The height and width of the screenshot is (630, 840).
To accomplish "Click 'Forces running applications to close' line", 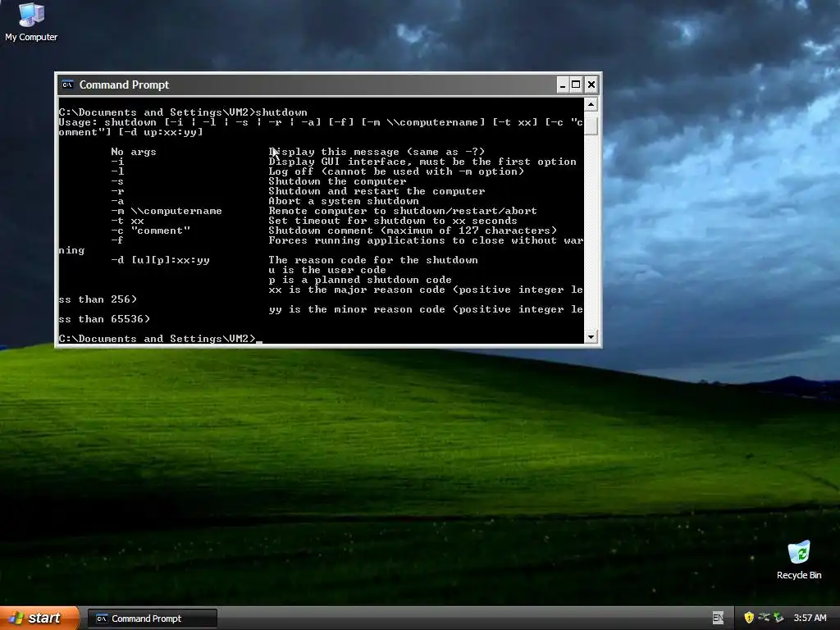I will tap(426, 240).
